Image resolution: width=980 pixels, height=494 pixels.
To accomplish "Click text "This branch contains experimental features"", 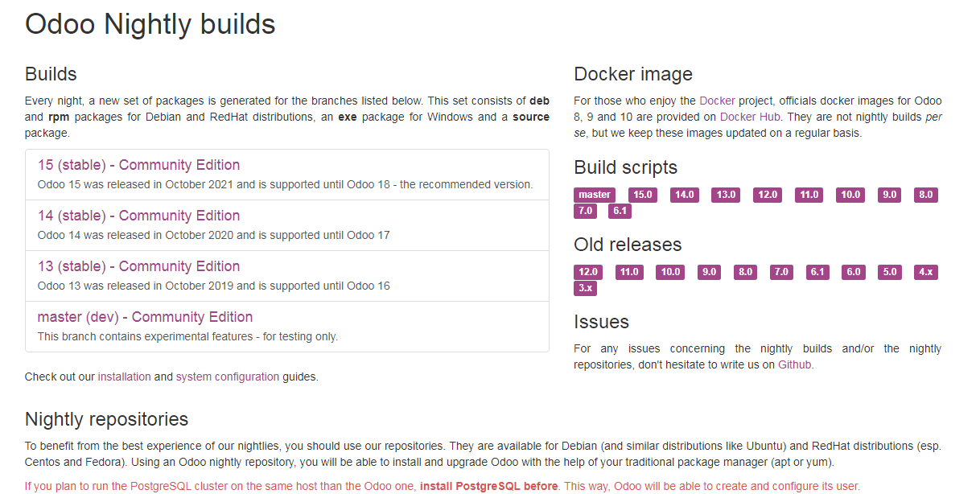I will 146,336.
